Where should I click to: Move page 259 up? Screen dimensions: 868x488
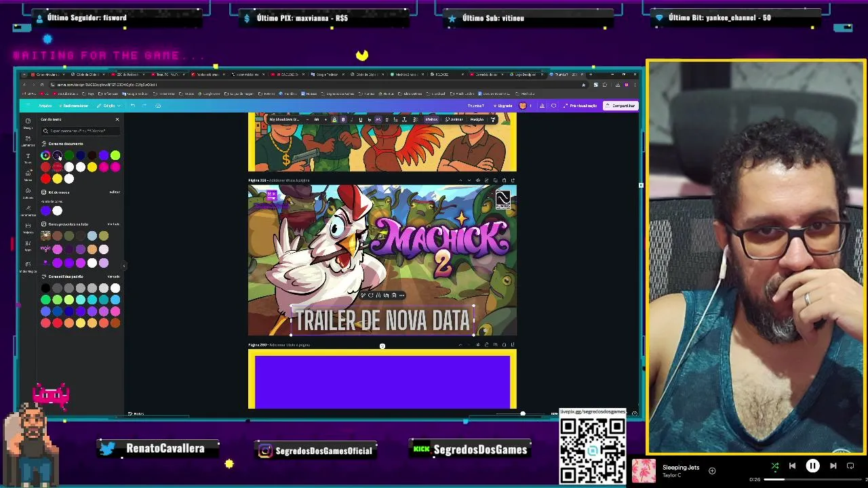click(460, 180)
